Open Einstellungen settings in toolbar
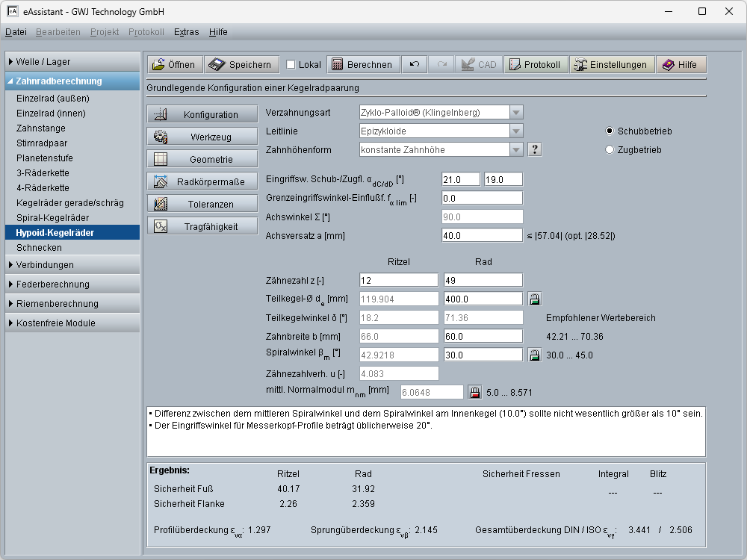The image size is (747, 560). [x=612, y=65]
